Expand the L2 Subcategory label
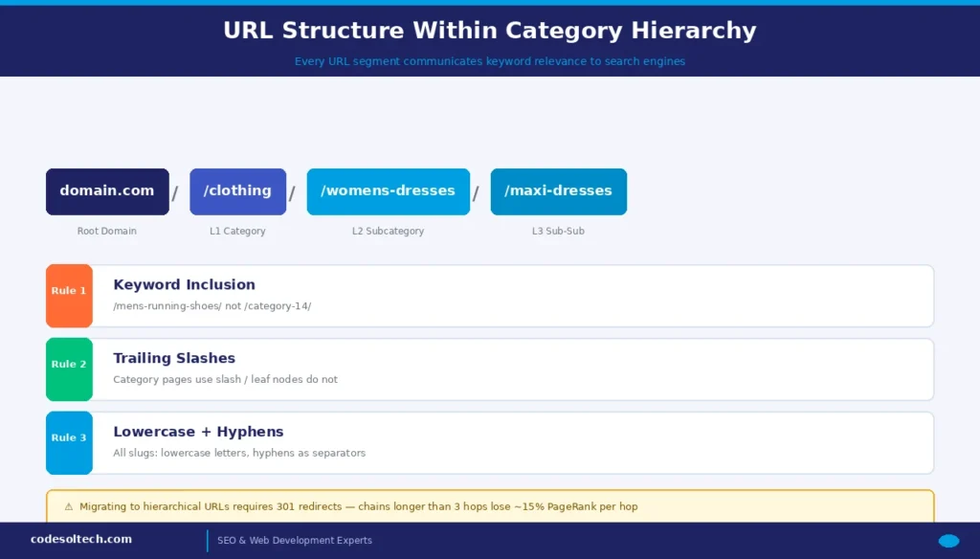The width and height of the screenshot is (980, 559). point(388,231)
